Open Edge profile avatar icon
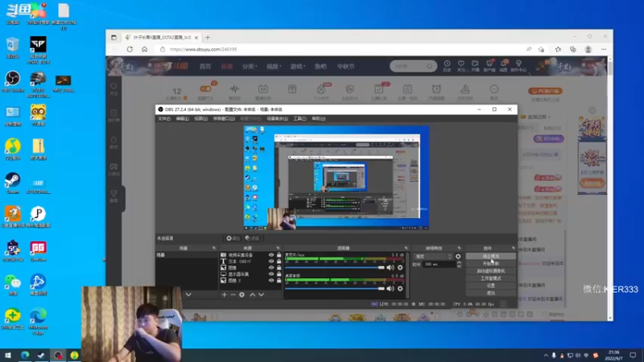 tap(588, 49)
